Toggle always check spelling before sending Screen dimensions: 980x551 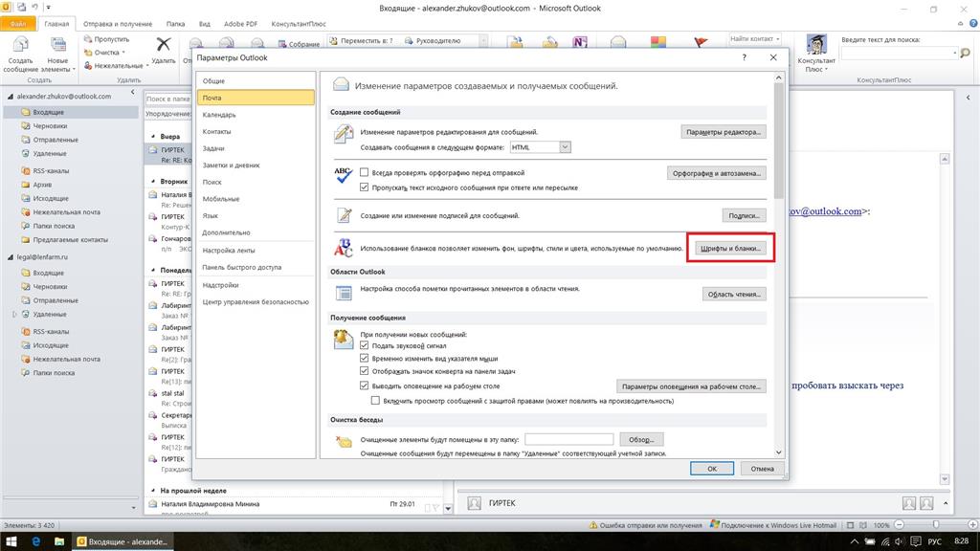tap(365, 172)
